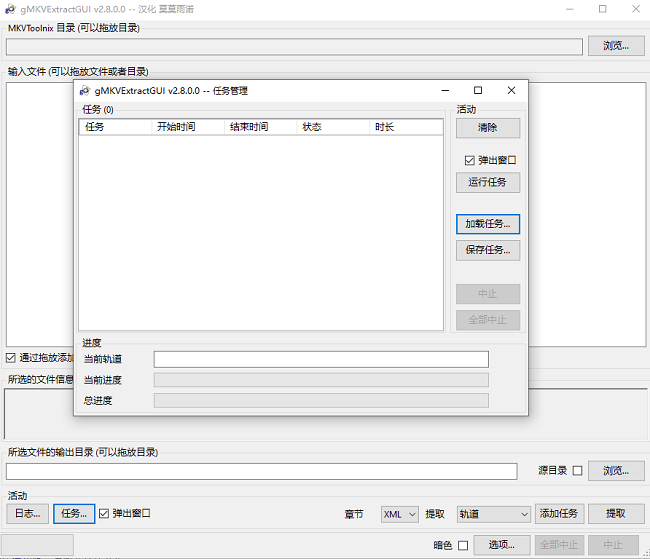Click the 当前进度 progress bar

[x=321, y=380]
